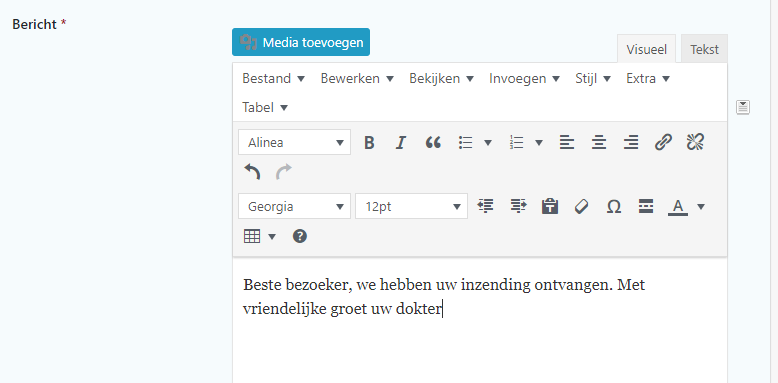
Task: Click the grayed redo arrow
Action: click(284, 172)
